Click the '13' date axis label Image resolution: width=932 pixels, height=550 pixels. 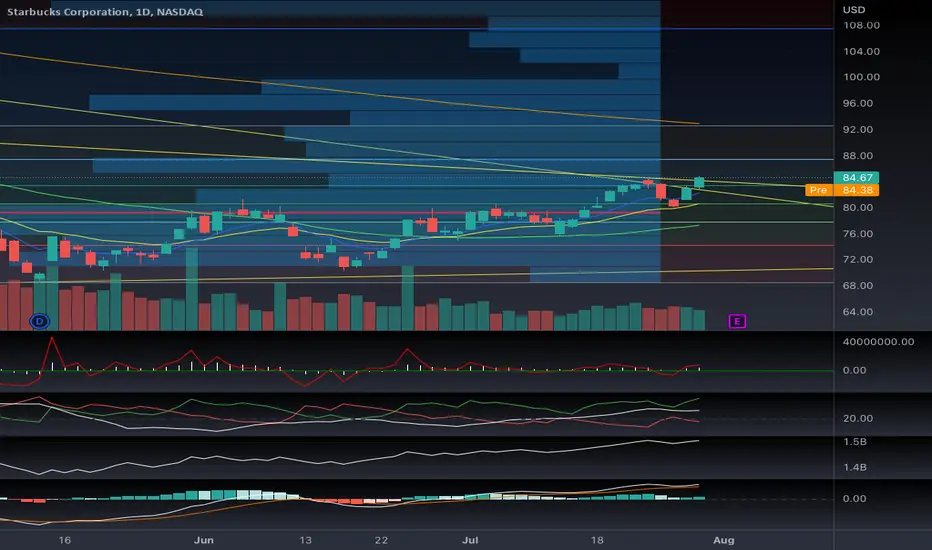[305, 540]
